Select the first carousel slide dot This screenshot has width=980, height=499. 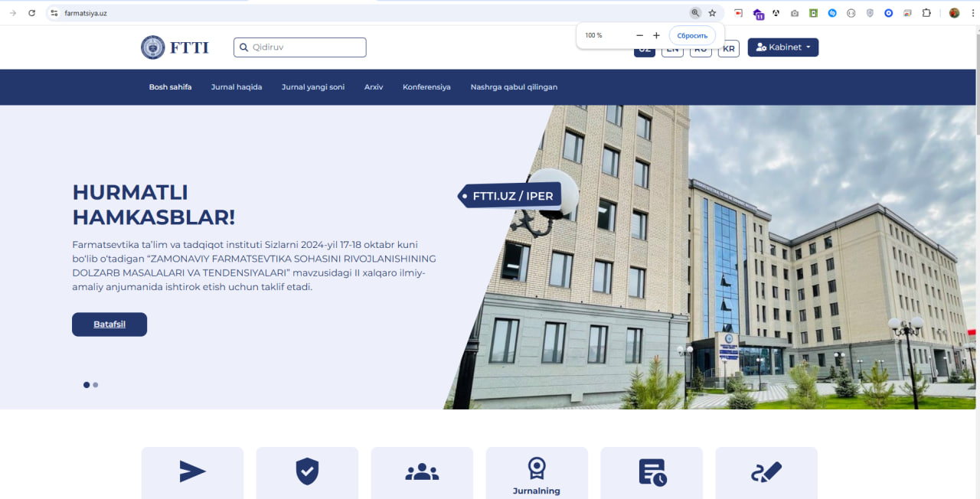pos(87,385)
